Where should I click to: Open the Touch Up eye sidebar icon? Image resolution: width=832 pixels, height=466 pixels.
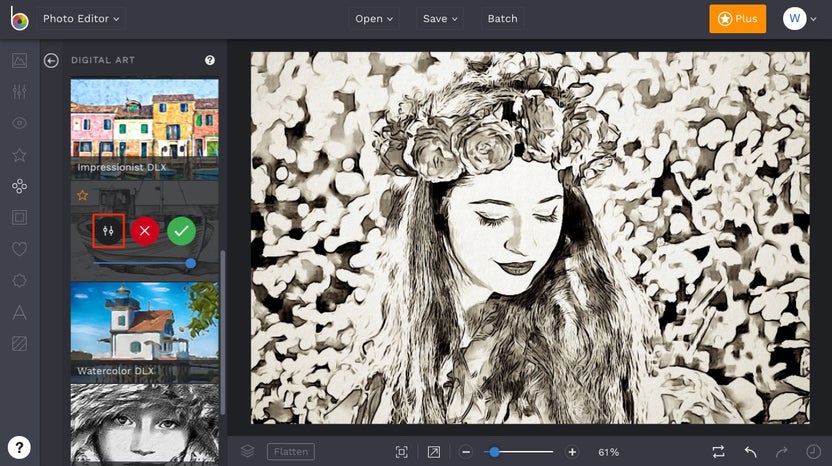pyautogui.click(x=20, y=123)
